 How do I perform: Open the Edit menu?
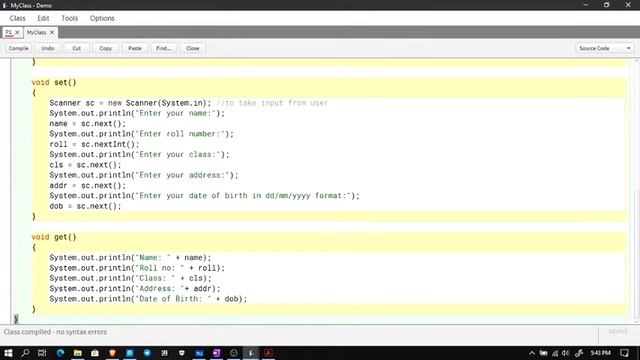pyautogui.click(x=43, y=18)
